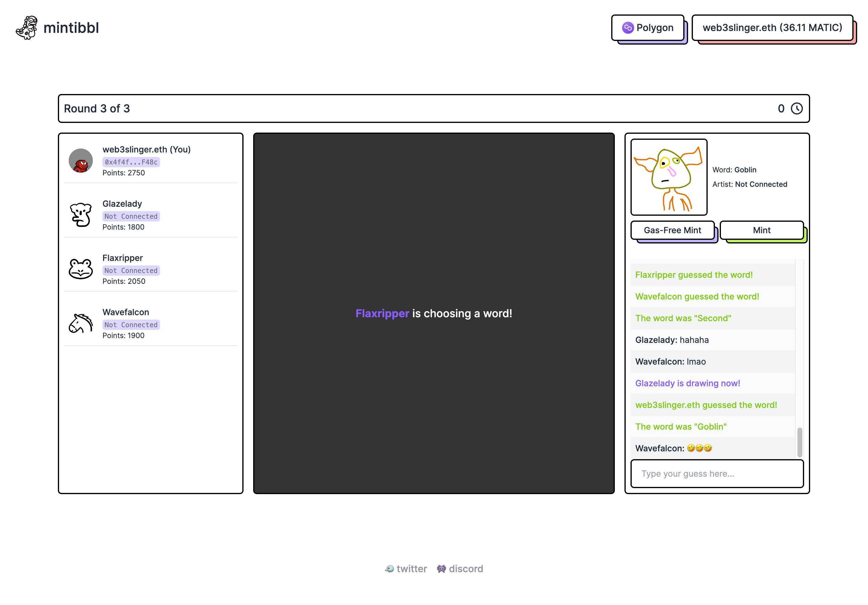Click Wavefalcon's horse avatar icon

(80, 322)
